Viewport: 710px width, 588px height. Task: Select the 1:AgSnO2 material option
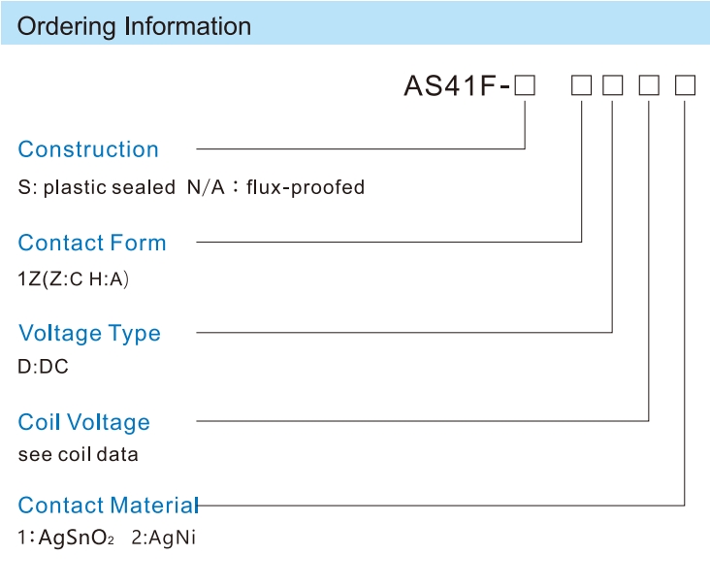click(66, 538)
